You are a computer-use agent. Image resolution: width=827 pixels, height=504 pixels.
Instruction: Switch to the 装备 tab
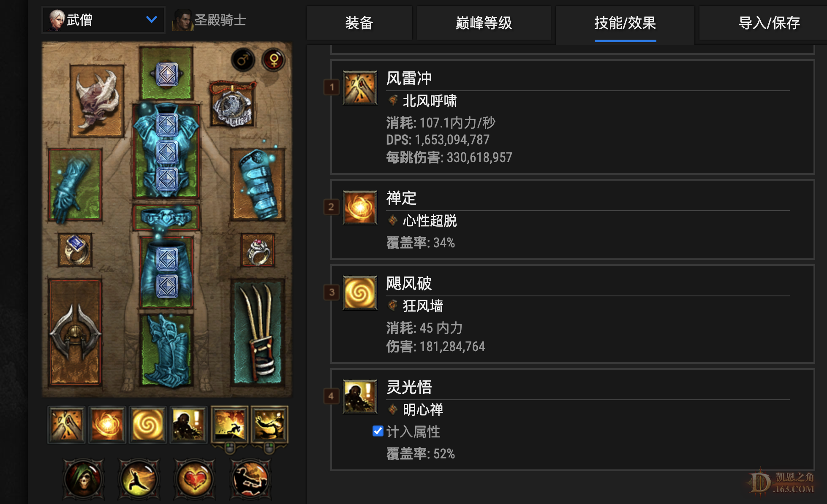(359, 23)
